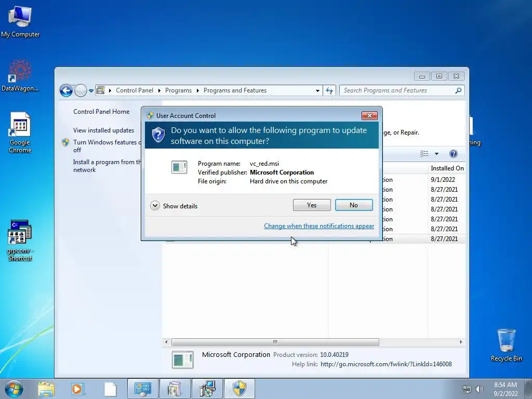The width and height of the screenshot is (532, 399).
Task: Click horizontal scrollbar right arrow
Action: (461, 342)
